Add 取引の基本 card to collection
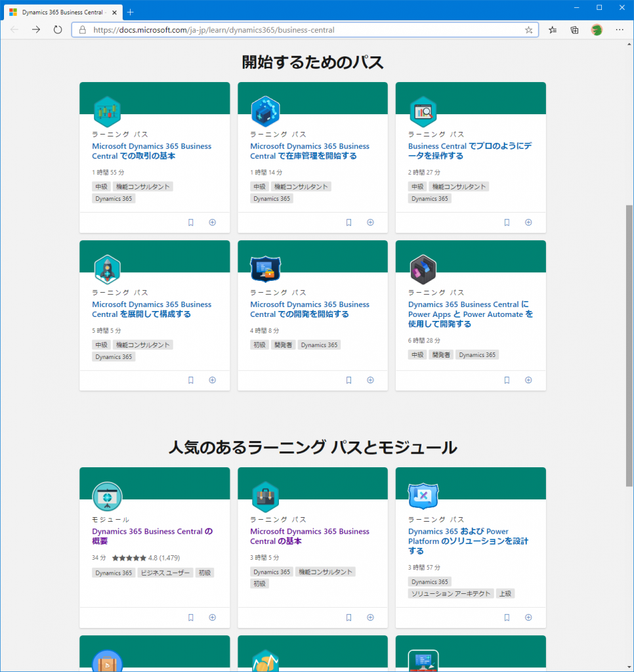 [212, 222]
